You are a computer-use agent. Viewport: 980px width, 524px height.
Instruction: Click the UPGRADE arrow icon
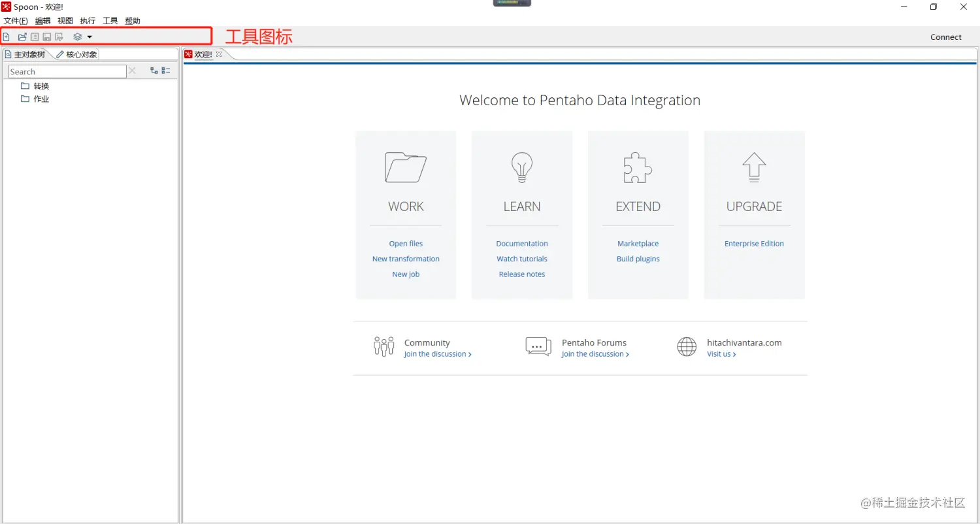pos(754,167)
